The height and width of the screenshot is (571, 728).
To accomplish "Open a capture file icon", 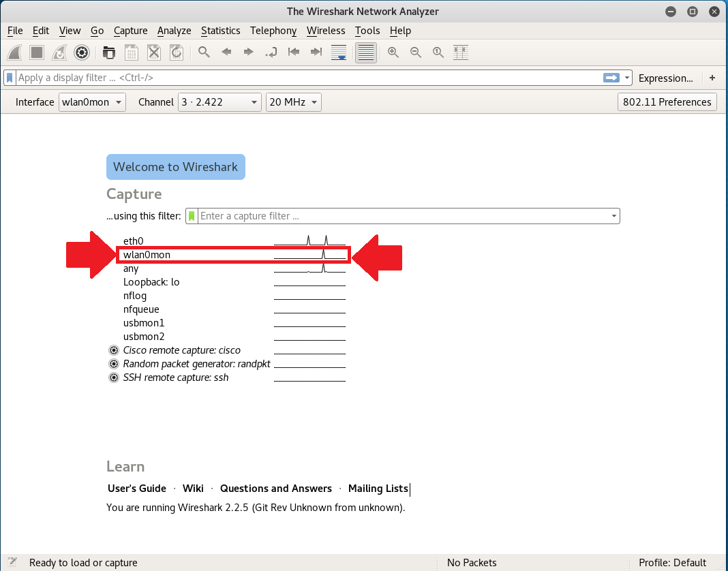I will coord(109,52).
